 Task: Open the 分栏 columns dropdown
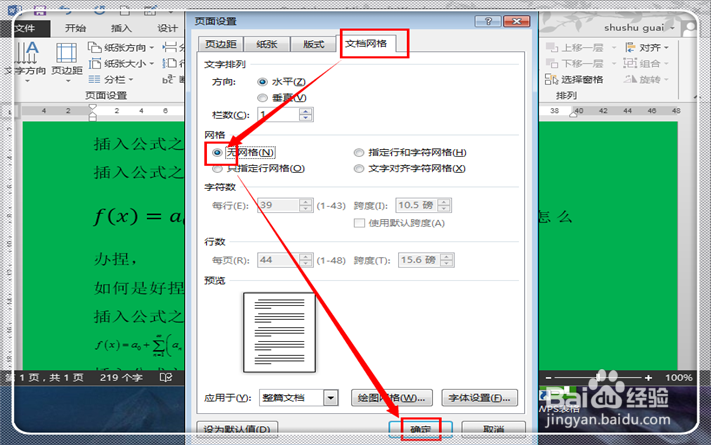coord(112,79)
